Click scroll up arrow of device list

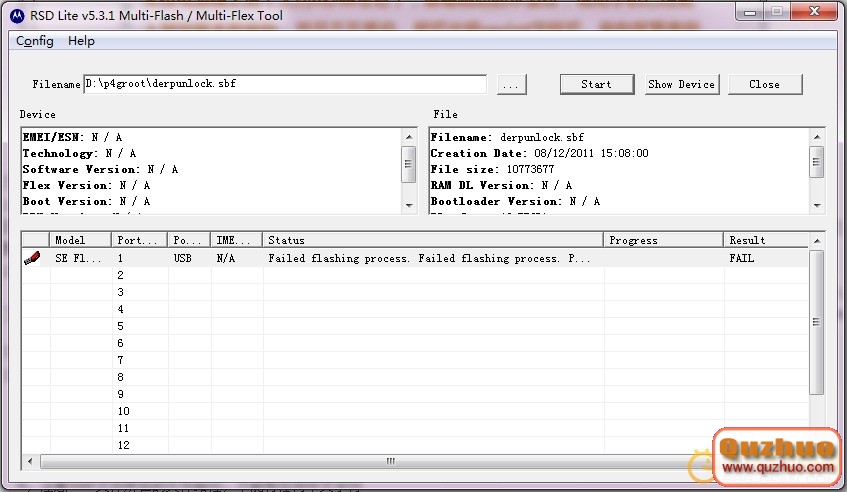tap(817, 241)
